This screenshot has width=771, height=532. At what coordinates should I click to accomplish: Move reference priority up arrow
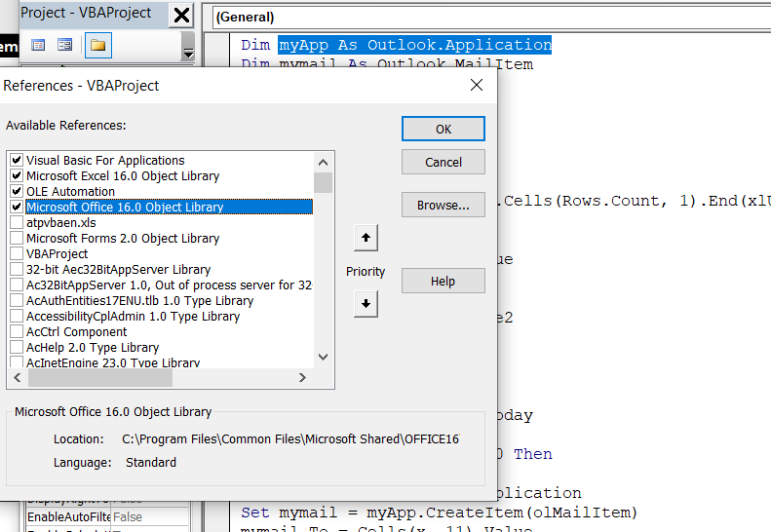[366, 238]
